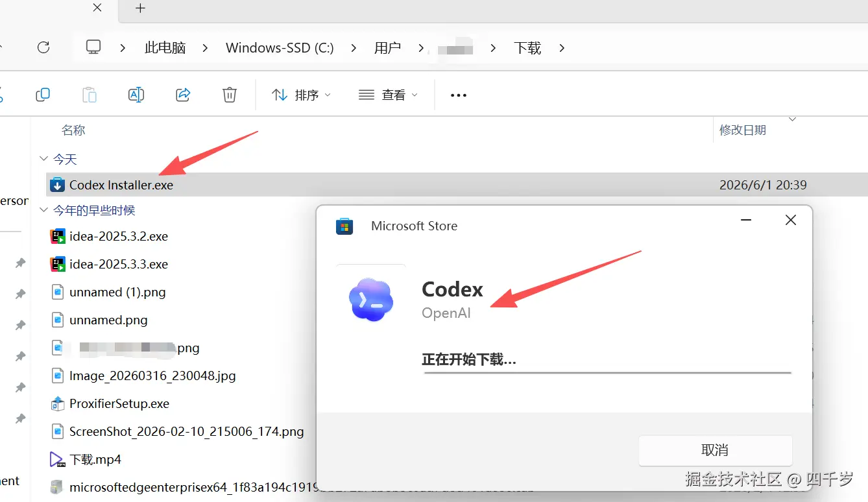Click the Microsoft Store logo icon

coord(344,226)
